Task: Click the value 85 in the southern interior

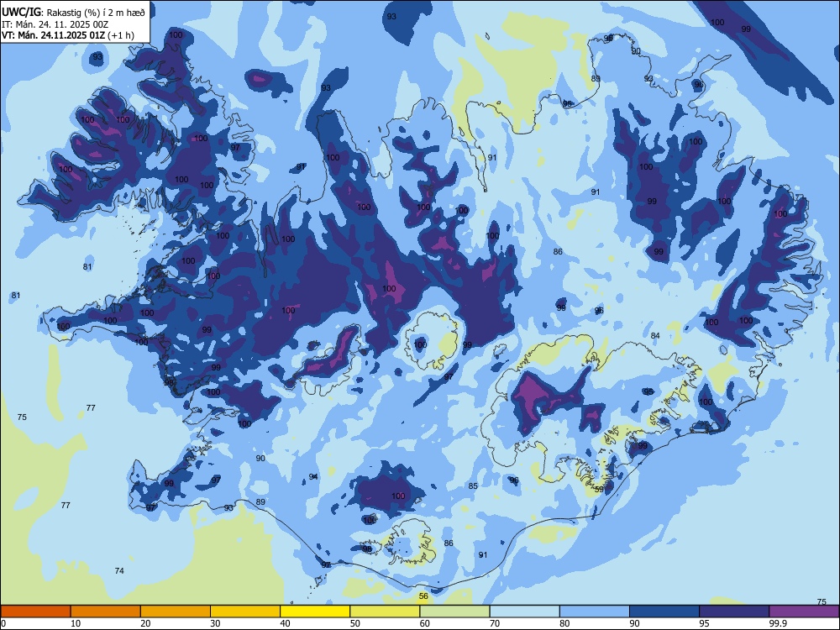Action: [473, 486]
